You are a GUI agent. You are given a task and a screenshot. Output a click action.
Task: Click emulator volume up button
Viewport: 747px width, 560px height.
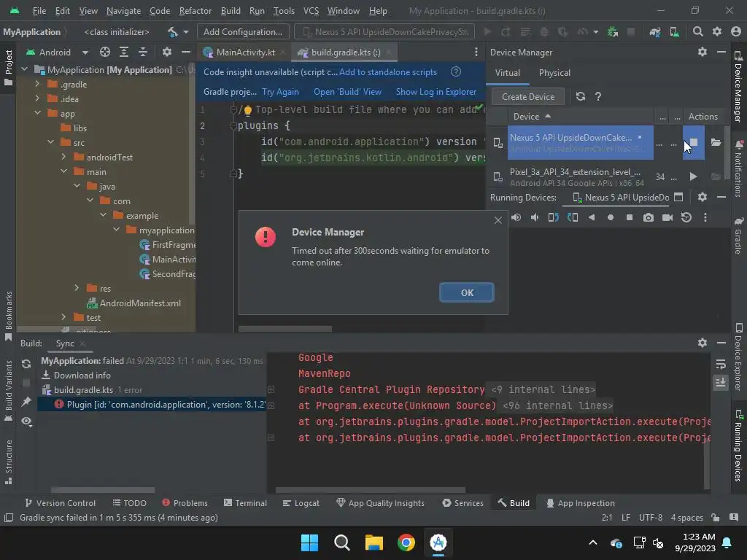(x=516, y=217)
